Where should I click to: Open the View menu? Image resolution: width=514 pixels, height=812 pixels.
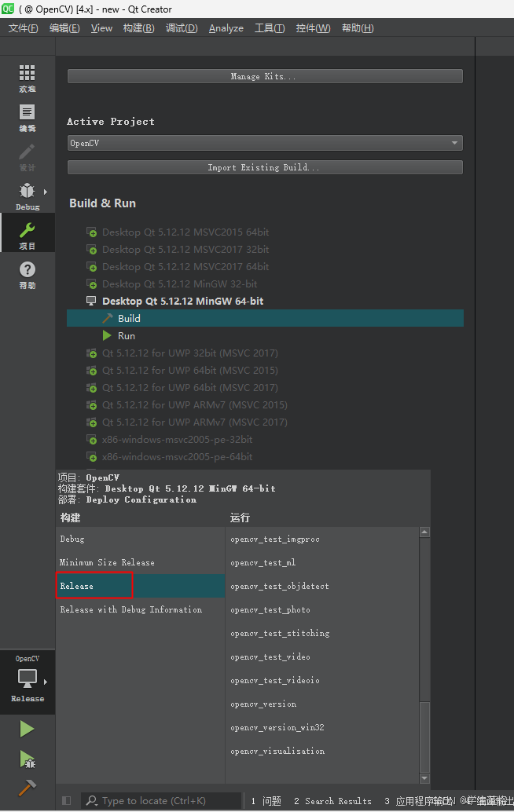point(101,28)
